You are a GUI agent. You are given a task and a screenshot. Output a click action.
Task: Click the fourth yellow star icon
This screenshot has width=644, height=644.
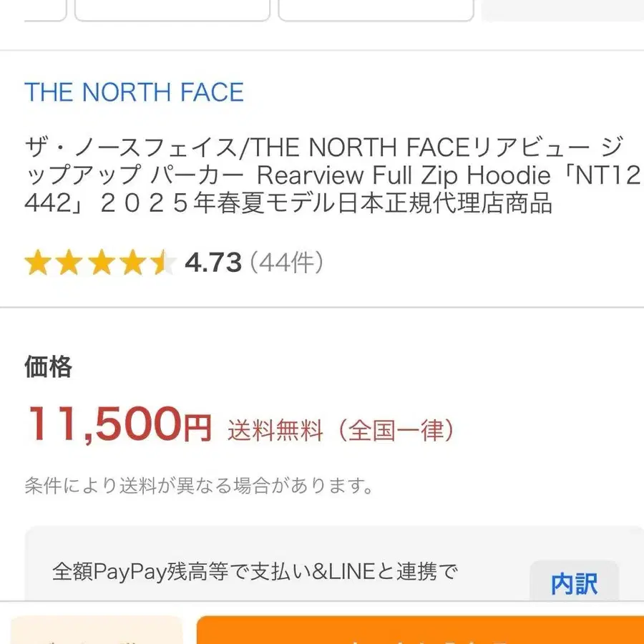[132, 262]
